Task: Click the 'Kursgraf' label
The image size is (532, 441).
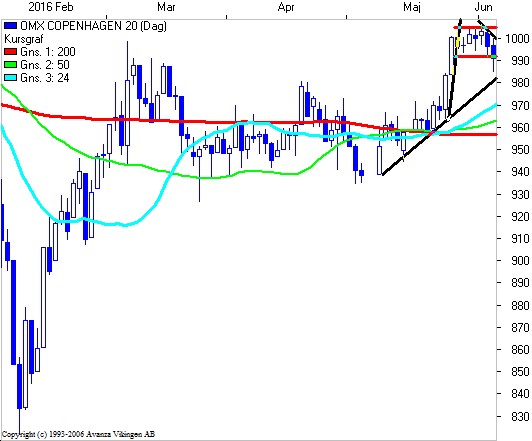Action: coord(24,39)
